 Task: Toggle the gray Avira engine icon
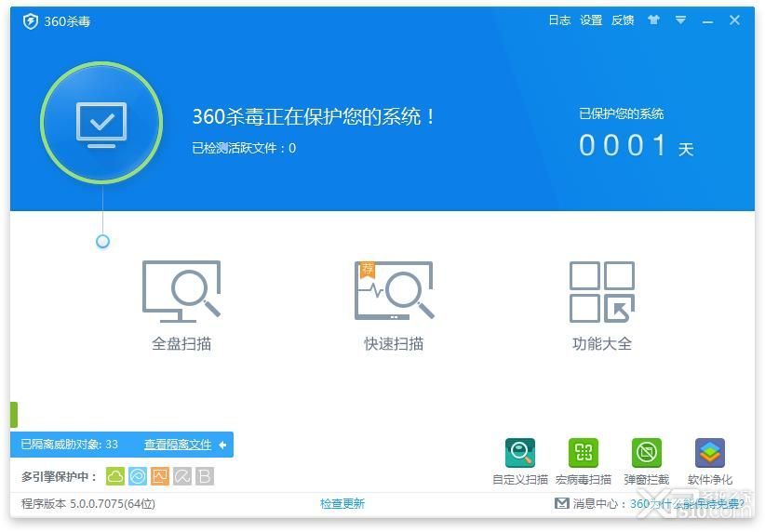(x=182, y=476)
